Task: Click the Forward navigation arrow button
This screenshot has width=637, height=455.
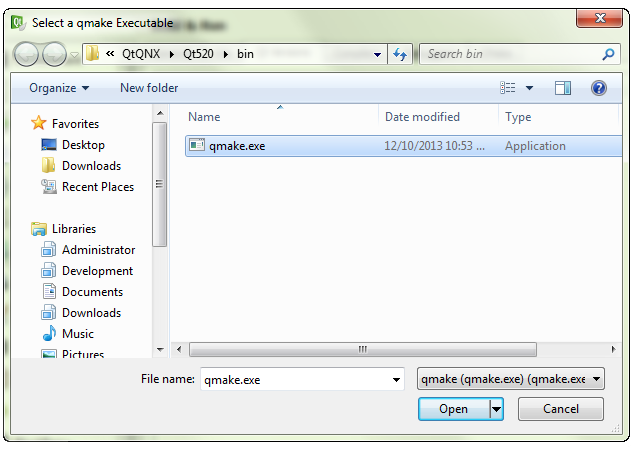Action: [55, 54]
